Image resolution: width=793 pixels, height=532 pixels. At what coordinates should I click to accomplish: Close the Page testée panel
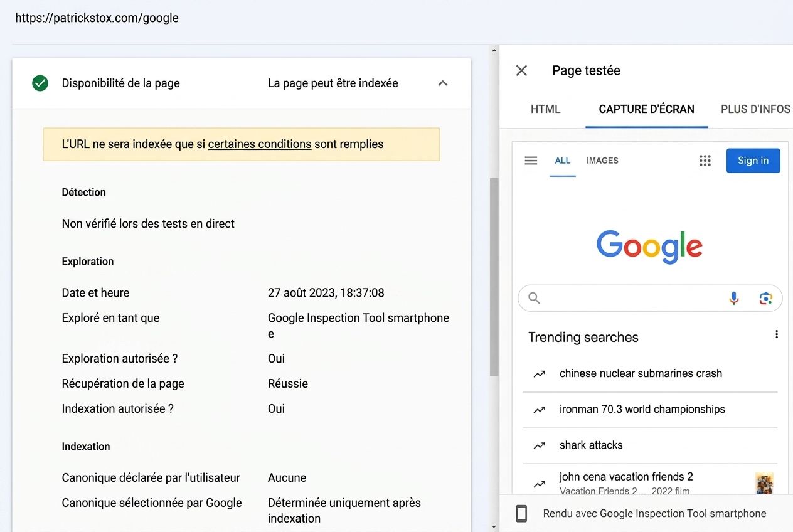pyautogui.click(x=521, y=71)
